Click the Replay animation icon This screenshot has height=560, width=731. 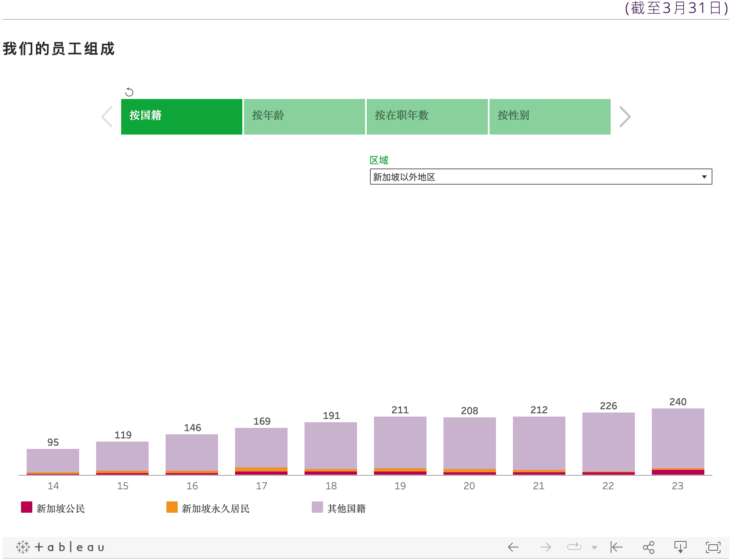(x=574, y=547)
